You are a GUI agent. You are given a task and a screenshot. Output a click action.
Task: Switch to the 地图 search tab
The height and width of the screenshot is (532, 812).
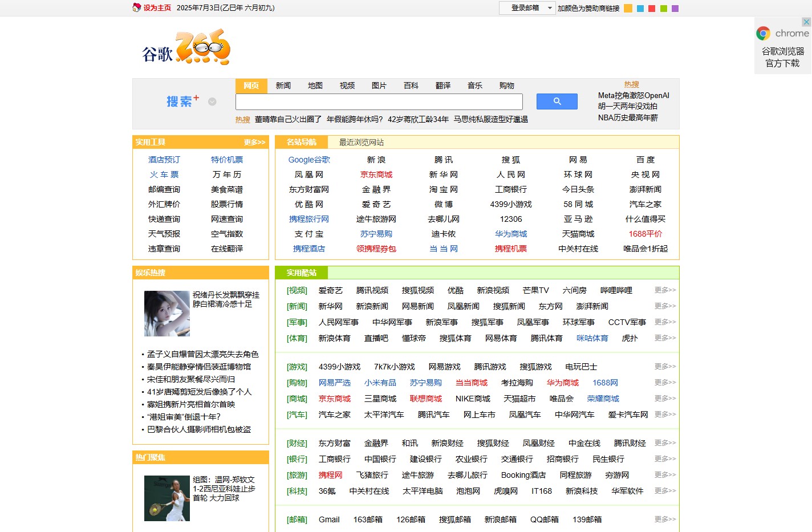[x=315, y=86]
